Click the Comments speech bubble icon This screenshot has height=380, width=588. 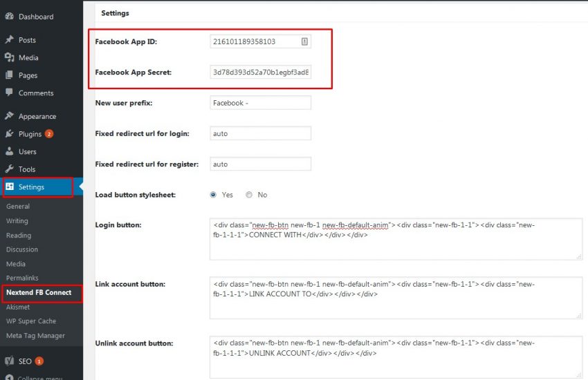(10, 92)
